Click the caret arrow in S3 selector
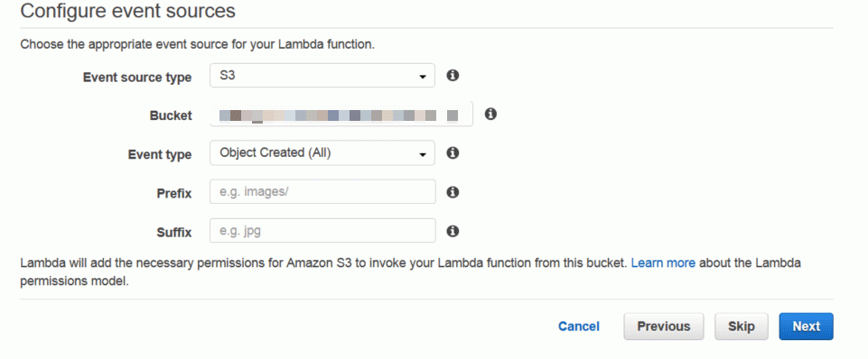This screenshot has width=868, height=359. [x=423, y=77]
